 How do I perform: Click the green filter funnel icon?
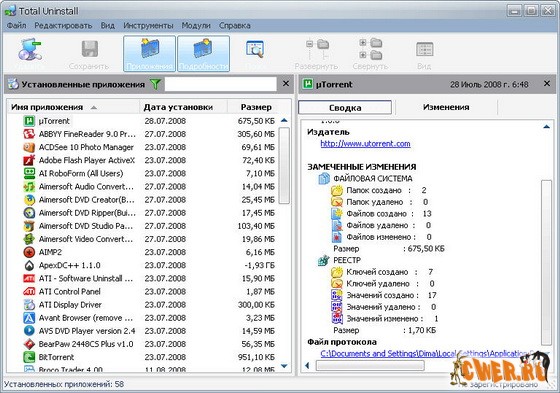155,84
